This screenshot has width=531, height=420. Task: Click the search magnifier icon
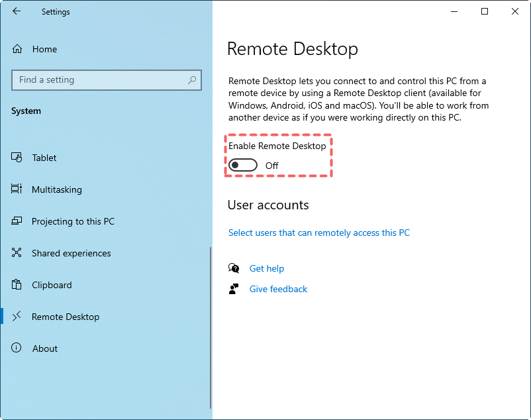coord(192,80)
